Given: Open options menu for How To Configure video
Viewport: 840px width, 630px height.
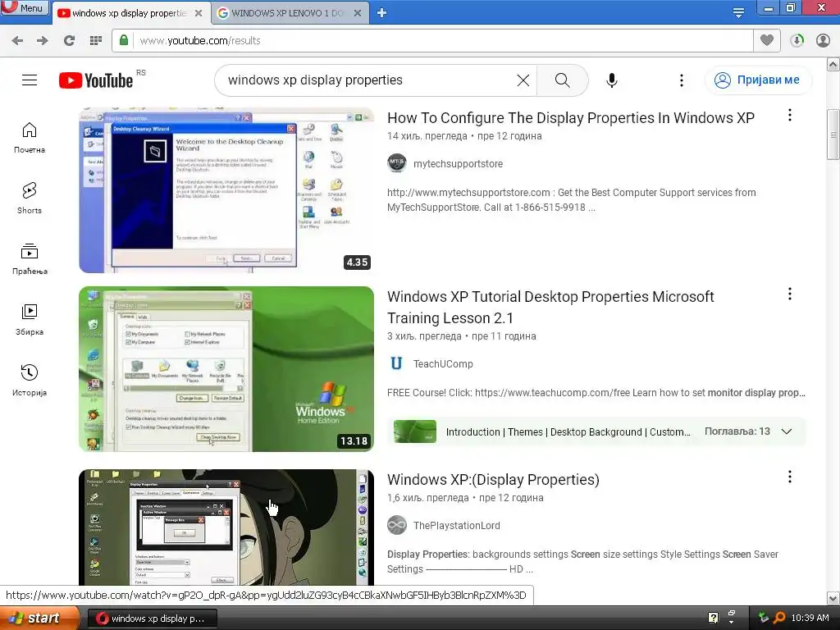Looking at the screenshot, I should pos(790,115).
